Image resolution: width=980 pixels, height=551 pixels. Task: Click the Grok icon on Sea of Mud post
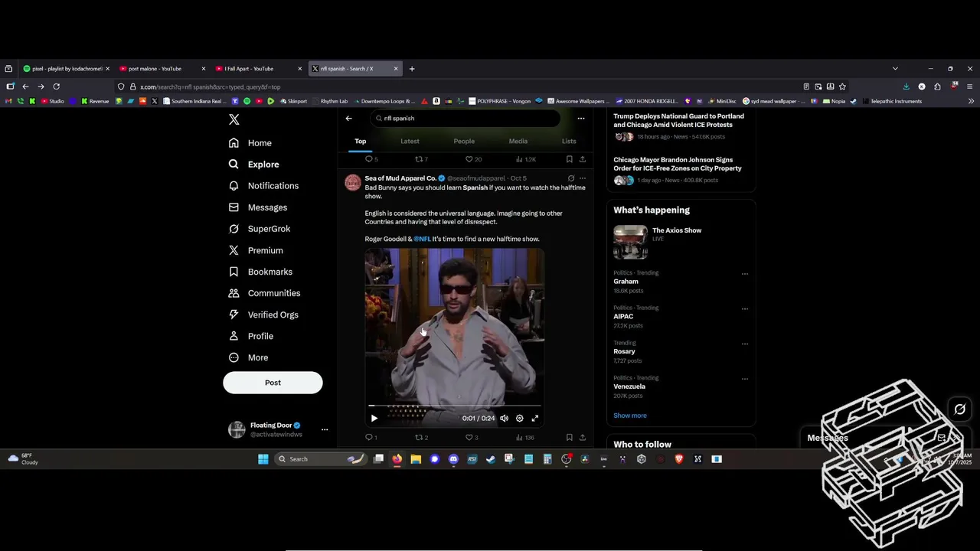tap(570, 178)
